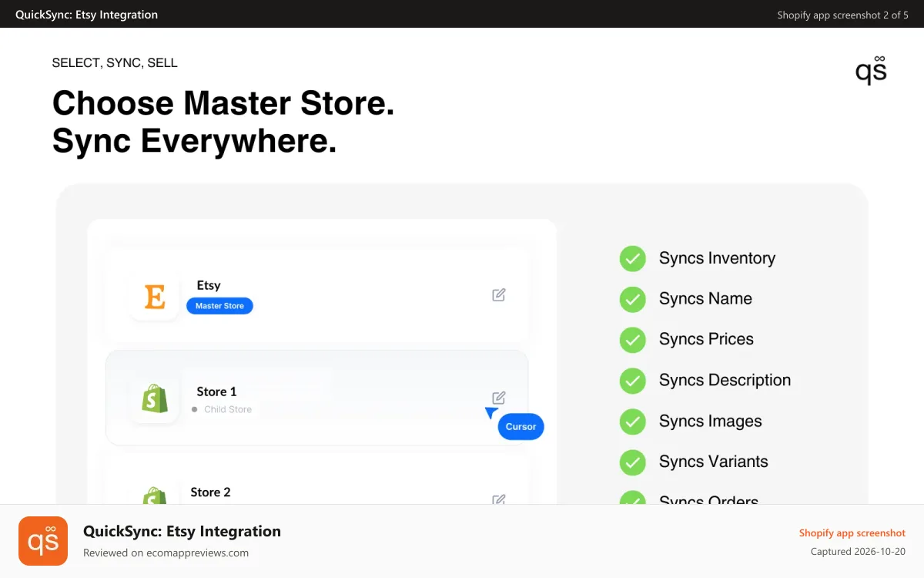924x578 pixels.
Task: Click the Choose Master Store headline
Action: (x=223, y=103)
